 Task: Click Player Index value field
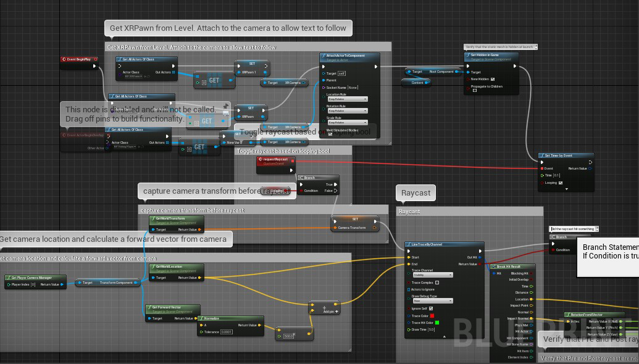point(33,284)
